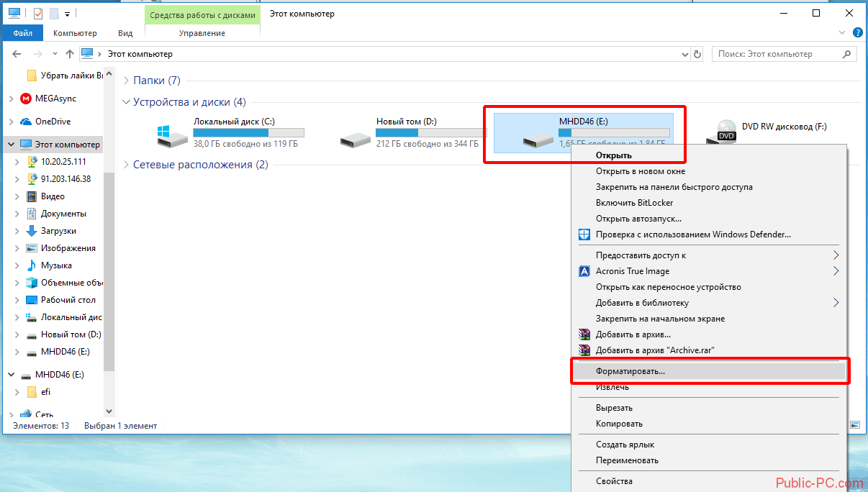Image resolution: width=868 pixels, height=492 pixels.
Task: Click the search field Поиск: Этот компьютер
Action: tap(784, 54)
